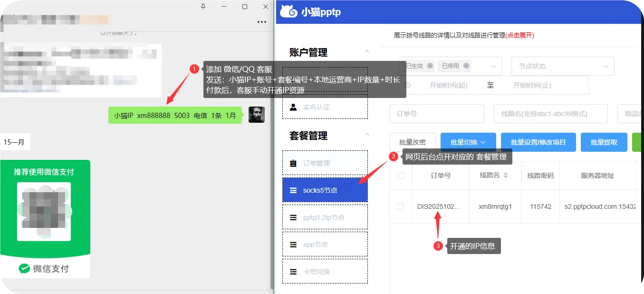This screenshot has width=644, height=294.
Task: Open the 批量切换 dropdown button
Action: pos(468,142)
